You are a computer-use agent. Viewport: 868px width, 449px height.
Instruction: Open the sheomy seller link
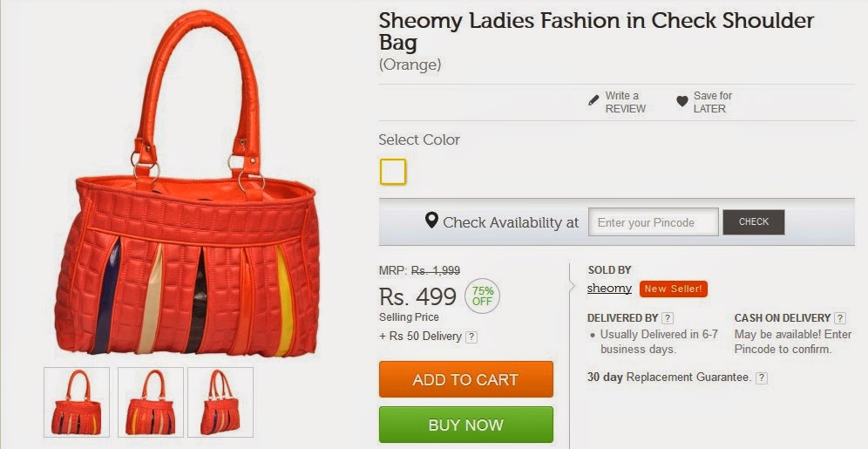point(609,289)
